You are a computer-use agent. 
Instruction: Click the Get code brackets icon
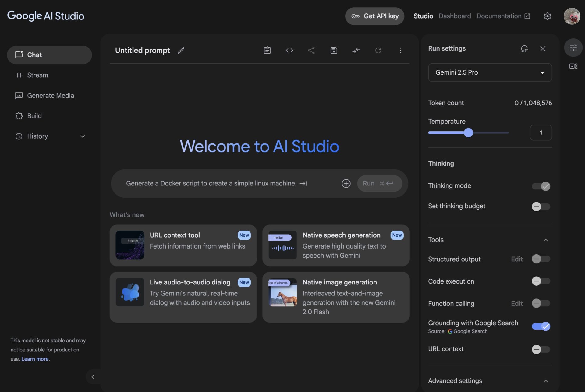[x=289, y=50]
